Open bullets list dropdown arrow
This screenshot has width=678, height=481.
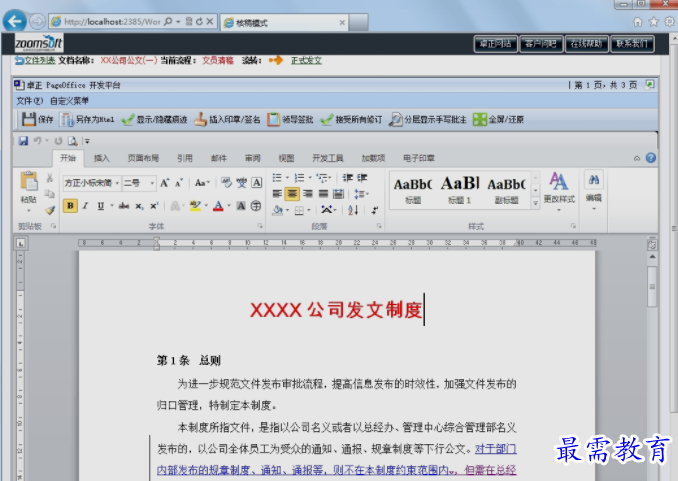tap(287, 178)
